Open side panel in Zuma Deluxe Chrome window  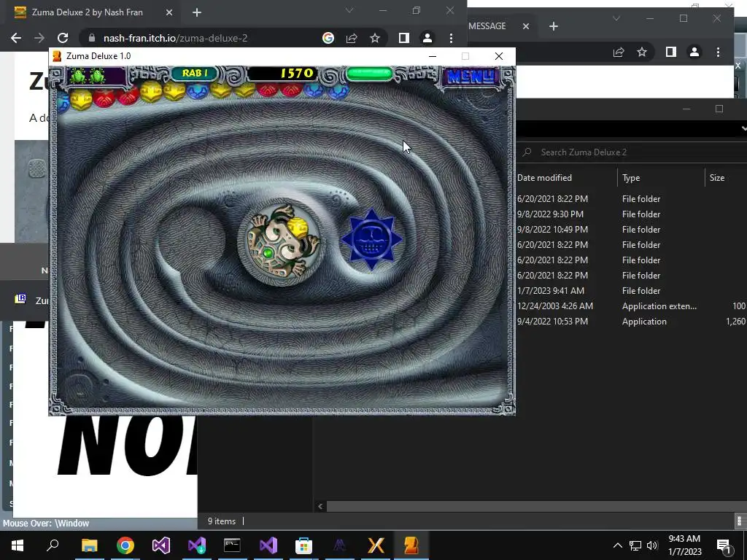403,38
